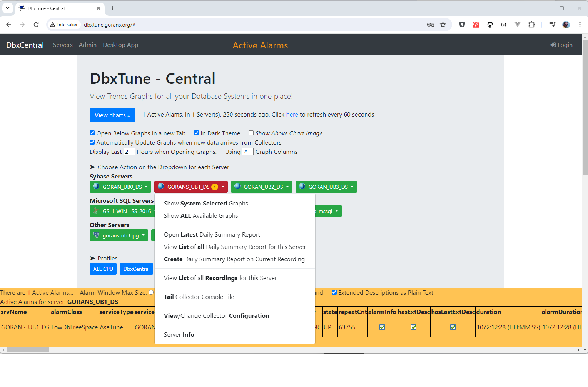Bookmark this page with the star icon
This screenshot has width=588, height=387.
pos(443,25)
